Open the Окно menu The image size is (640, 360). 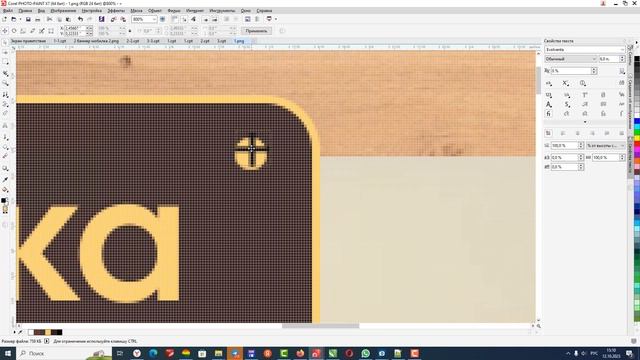tap(246, 11)
